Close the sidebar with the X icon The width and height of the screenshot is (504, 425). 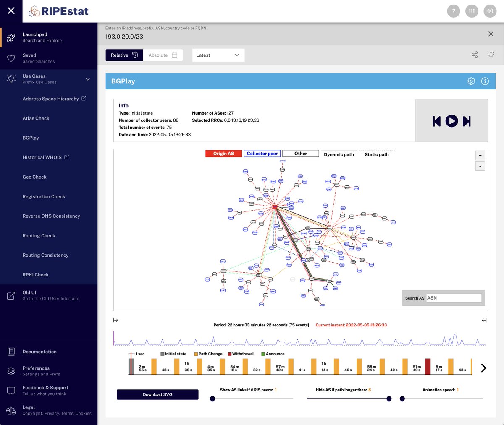pos(11,11)
